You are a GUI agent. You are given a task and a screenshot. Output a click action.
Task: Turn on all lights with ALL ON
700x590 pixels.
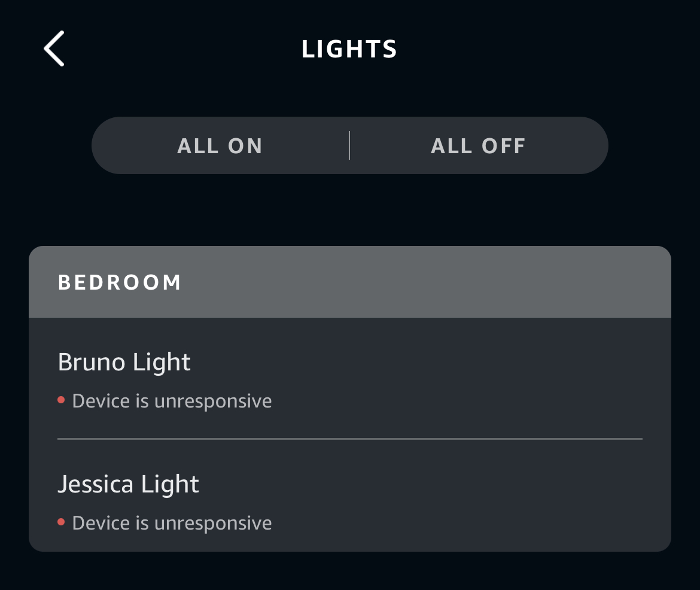tap(220, 145)
